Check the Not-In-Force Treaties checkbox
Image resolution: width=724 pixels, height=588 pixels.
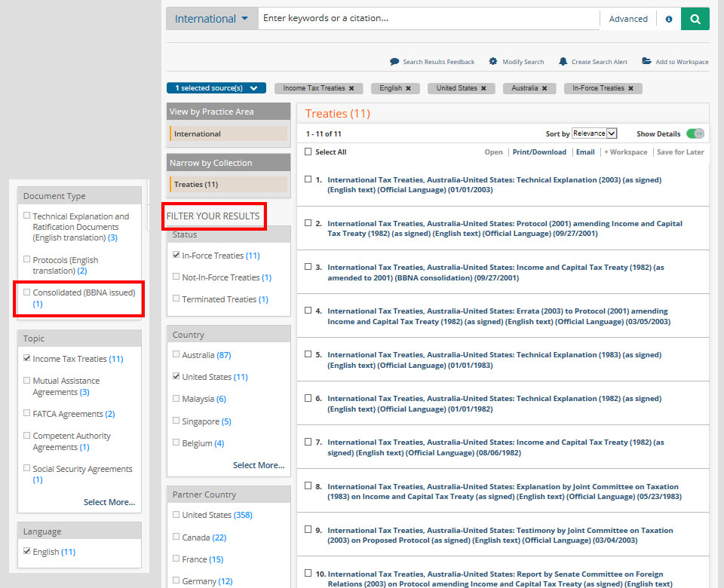[x=176, y=277]
